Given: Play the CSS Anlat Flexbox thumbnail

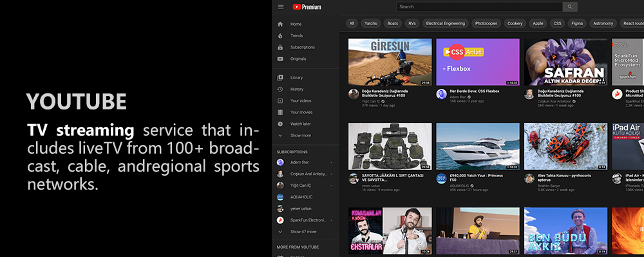Looking at the screenshot, I should [x=478, y=62].
